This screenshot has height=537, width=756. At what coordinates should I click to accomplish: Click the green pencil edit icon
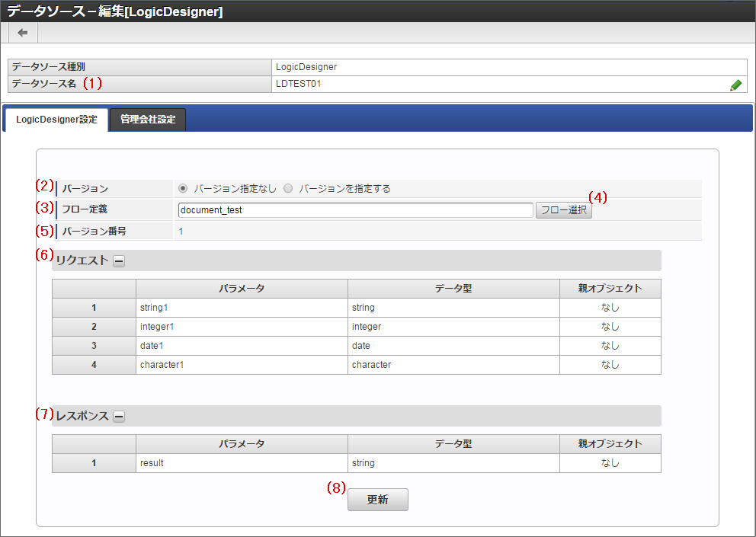point(735,85)
